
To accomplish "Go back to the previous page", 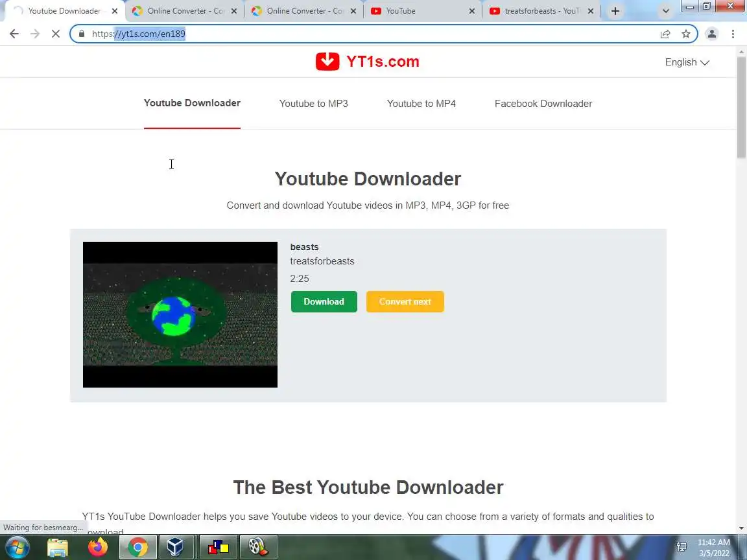I will pos(14,34).
